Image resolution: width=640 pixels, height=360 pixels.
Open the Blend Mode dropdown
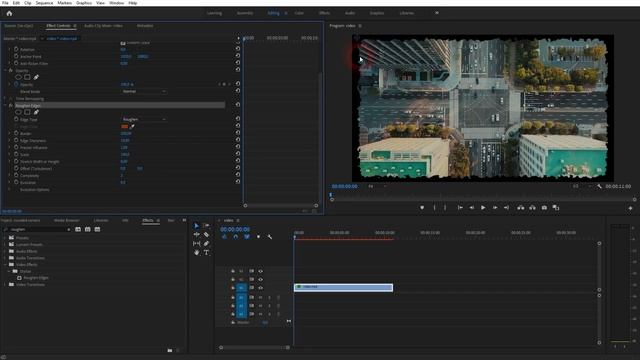point(144,91)
